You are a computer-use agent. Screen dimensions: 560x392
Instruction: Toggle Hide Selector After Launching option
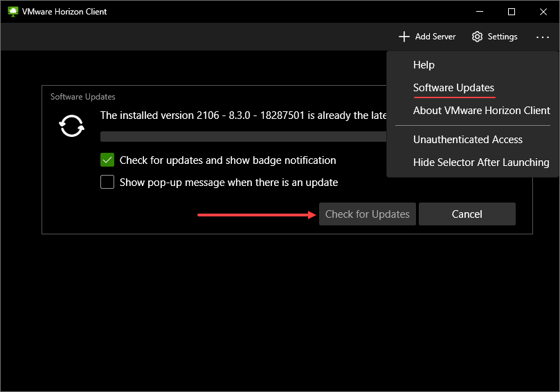tap(481, 162)
